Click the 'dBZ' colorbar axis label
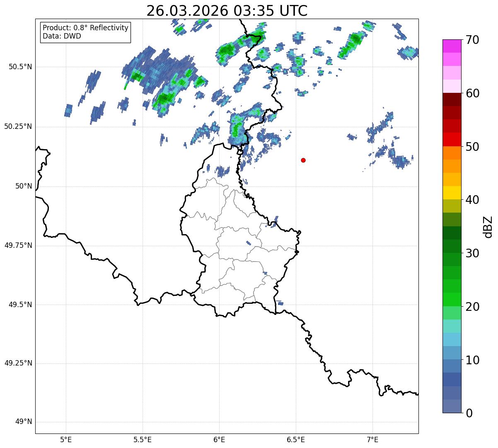The height and width of the screenshot is (448, 498). pos(488,226)
